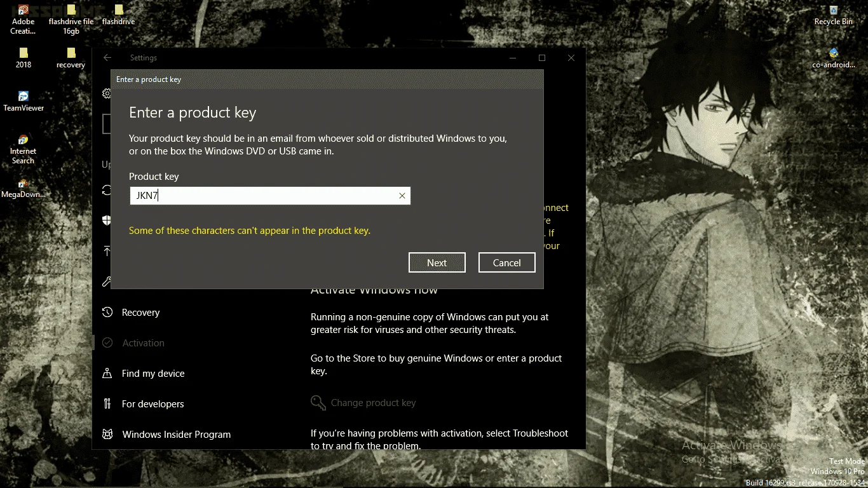
Task: Open the flashdrive desktop folder
Action: click(119, 15)
